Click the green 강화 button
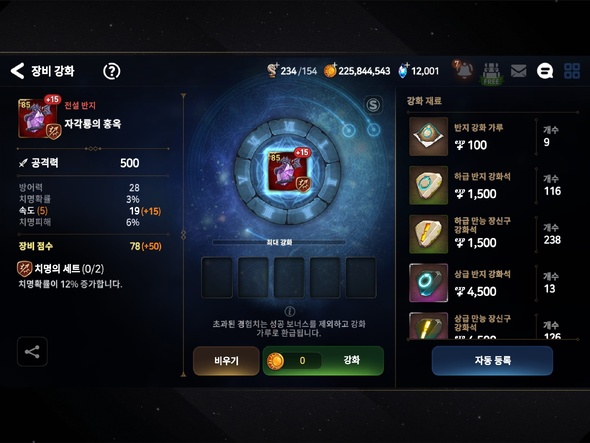Screen dimensions: 590x443 (323, 361)
